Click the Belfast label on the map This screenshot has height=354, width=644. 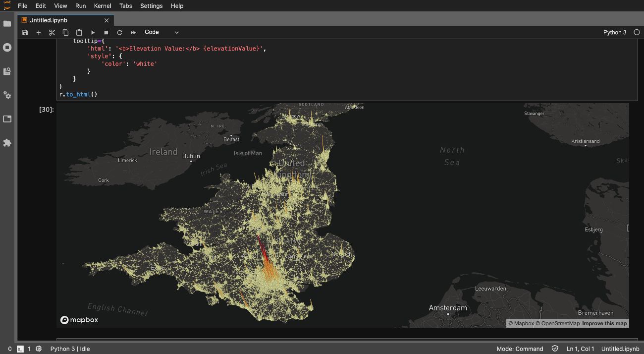[231, 139]
